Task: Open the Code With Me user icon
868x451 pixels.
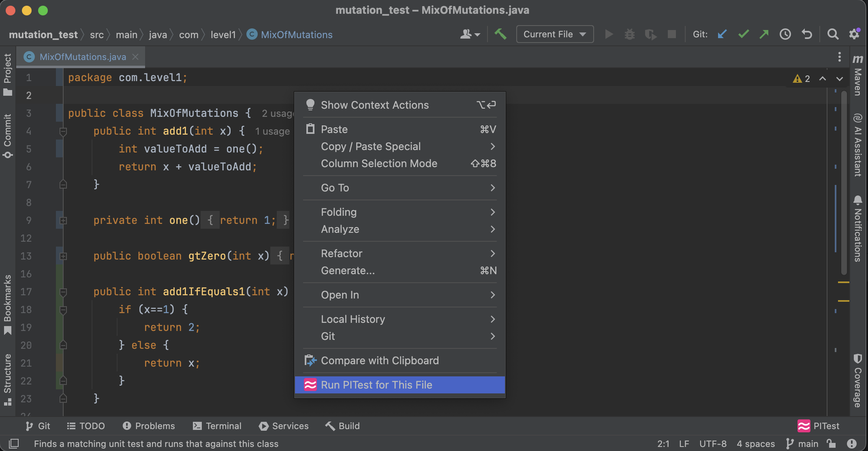Action: [x=470, y=34]
